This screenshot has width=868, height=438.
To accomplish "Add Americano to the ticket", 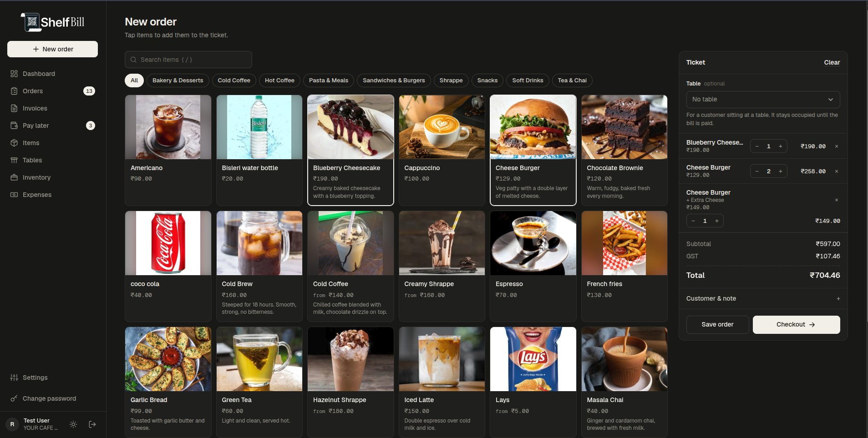I will tap(168, 150).
